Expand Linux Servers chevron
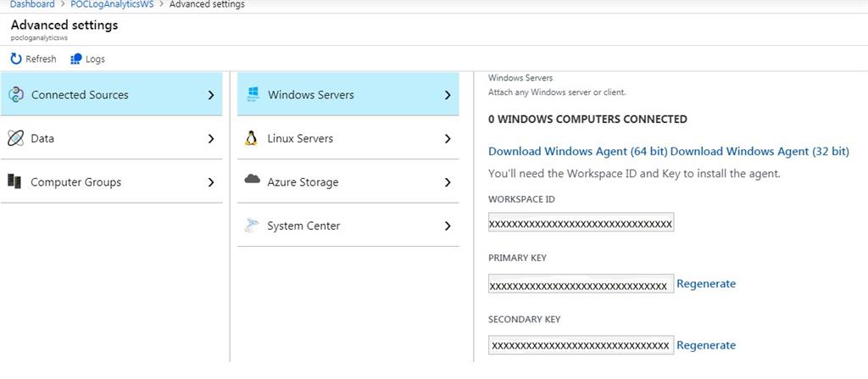 pyautogui.click(x=448, y=138)
